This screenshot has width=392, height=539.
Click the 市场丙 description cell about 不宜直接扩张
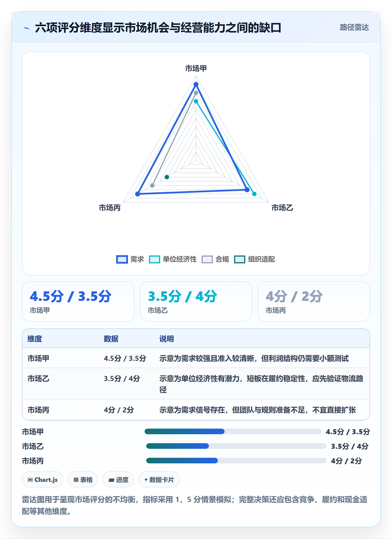click(258, 410)
